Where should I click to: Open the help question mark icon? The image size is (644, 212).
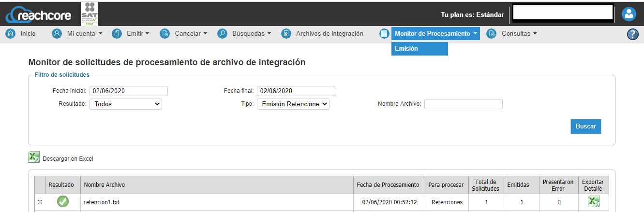tap(633, 34)
